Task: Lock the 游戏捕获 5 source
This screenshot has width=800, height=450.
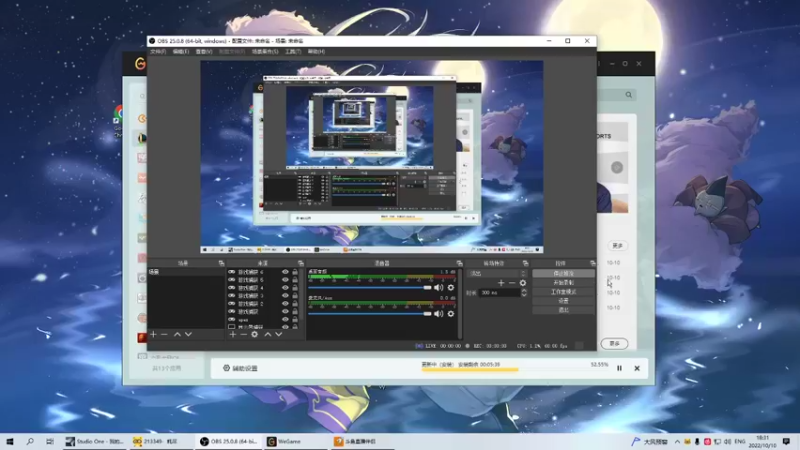Action: (295, 280)
